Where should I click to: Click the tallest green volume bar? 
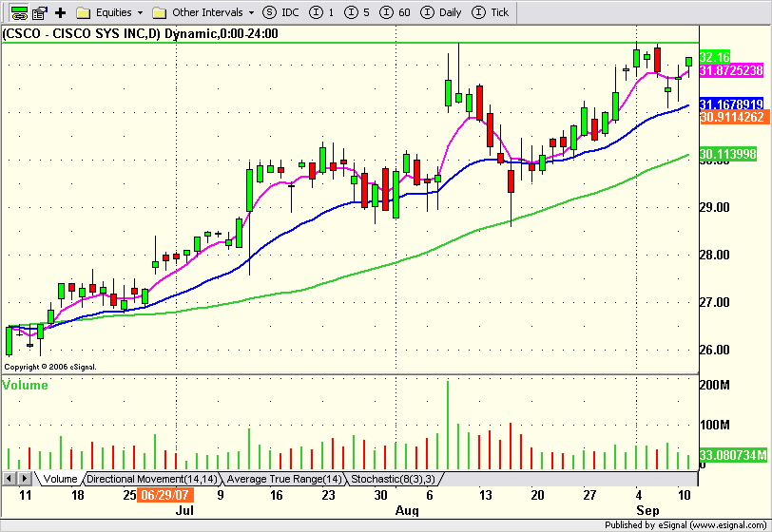pos(448,426)
